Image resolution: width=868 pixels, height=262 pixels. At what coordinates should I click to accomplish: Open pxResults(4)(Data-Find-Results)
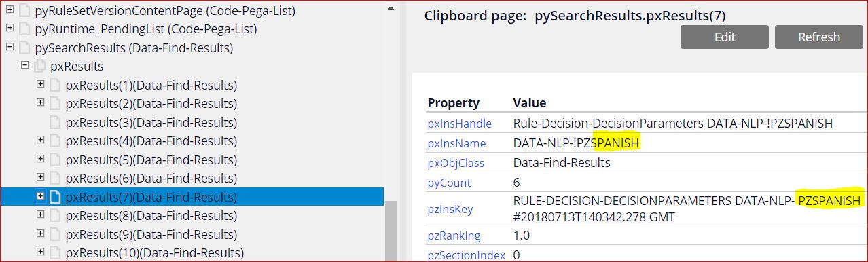point(151,141)
